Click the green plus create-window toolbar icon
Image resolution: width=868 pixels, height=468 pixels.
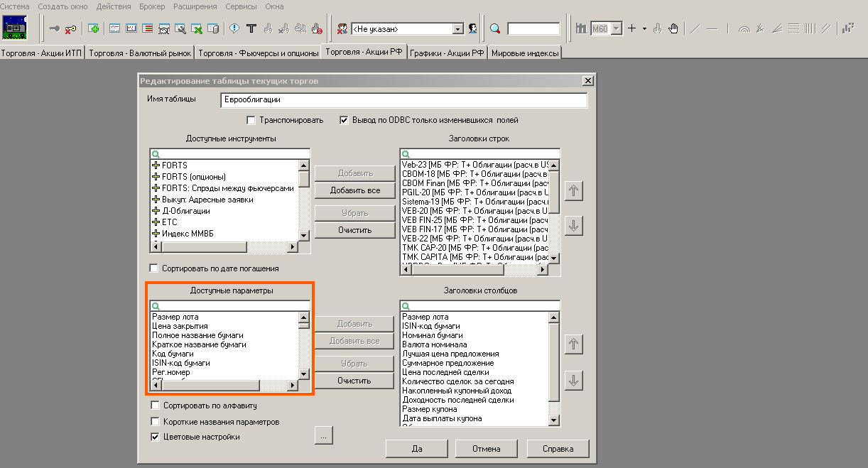coord(94,29)
